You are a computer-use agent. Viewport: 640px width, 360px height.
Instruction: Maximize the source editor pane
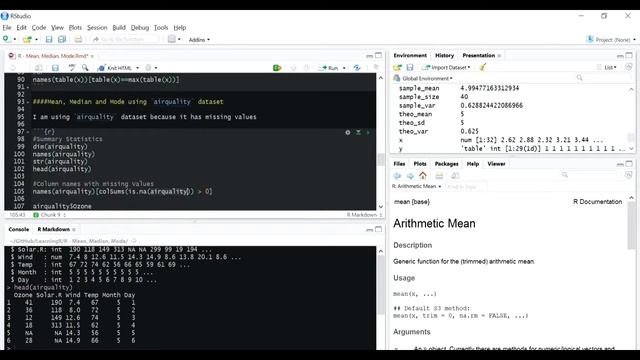[378, 56]
